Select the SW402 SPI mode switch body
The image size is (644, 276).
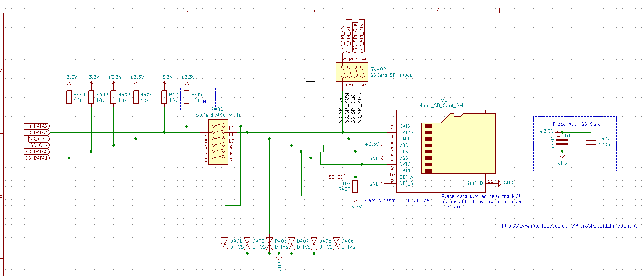(352, 72)
